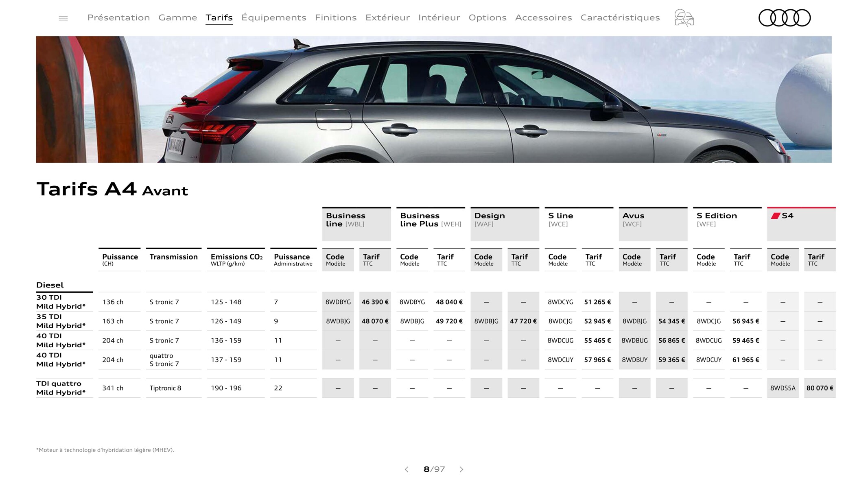This screenshot has height=488, width=868.
Task: Click the 341 ch power value
Action: point(113,388)
